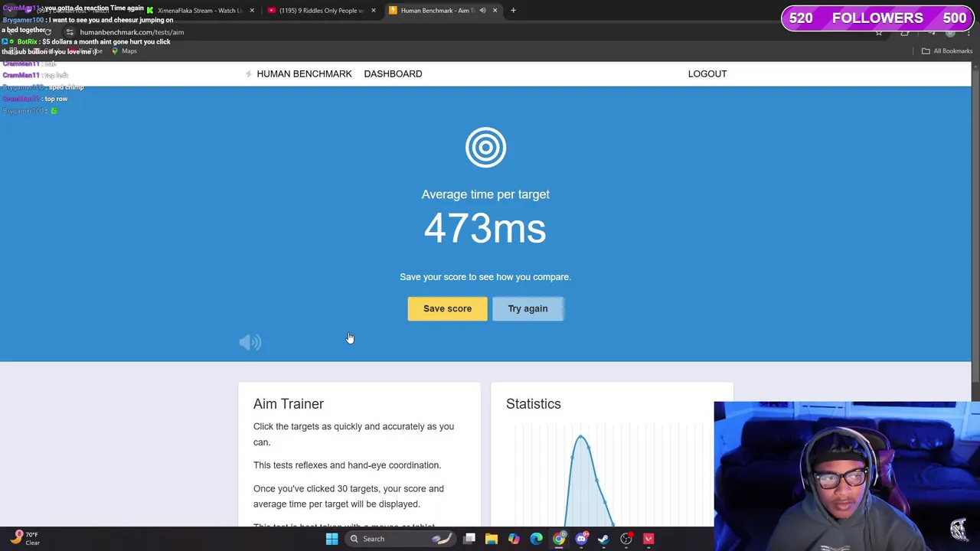The height and width of the screenshot is (551, 980).
Task: Open Valorant from the taskbar
Action: point(648,539)
